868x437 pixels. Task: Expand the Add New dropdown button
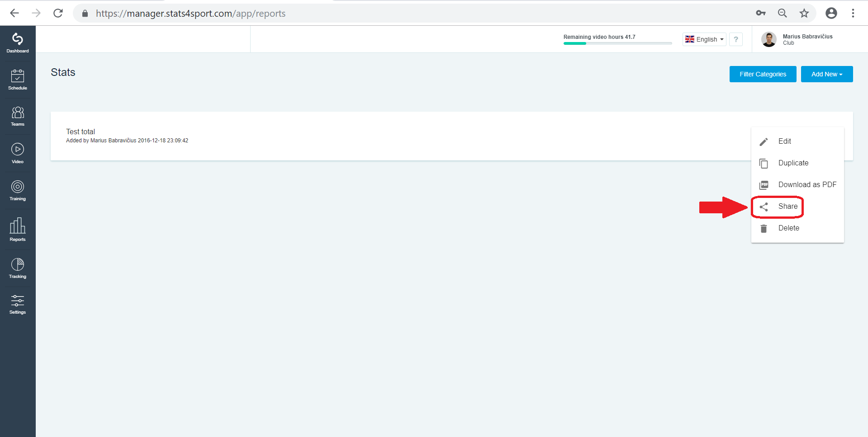[x=827, y=74]
